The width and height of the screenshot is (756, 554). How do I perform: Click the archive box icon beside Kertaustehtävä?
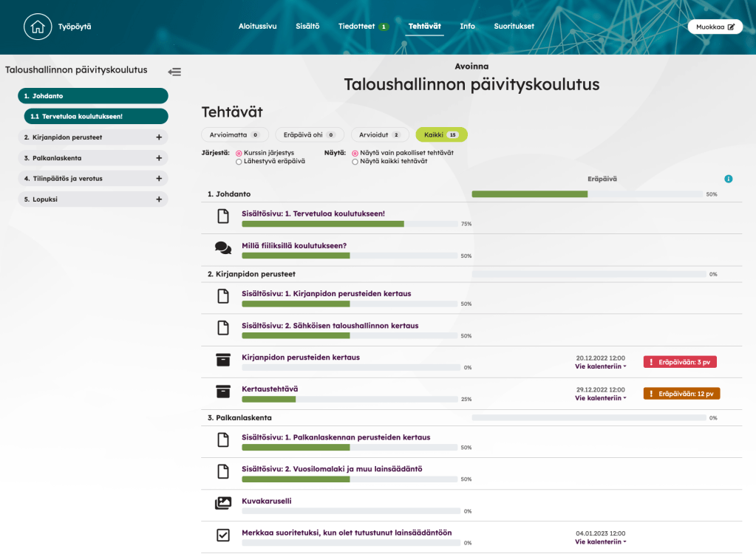222,391
